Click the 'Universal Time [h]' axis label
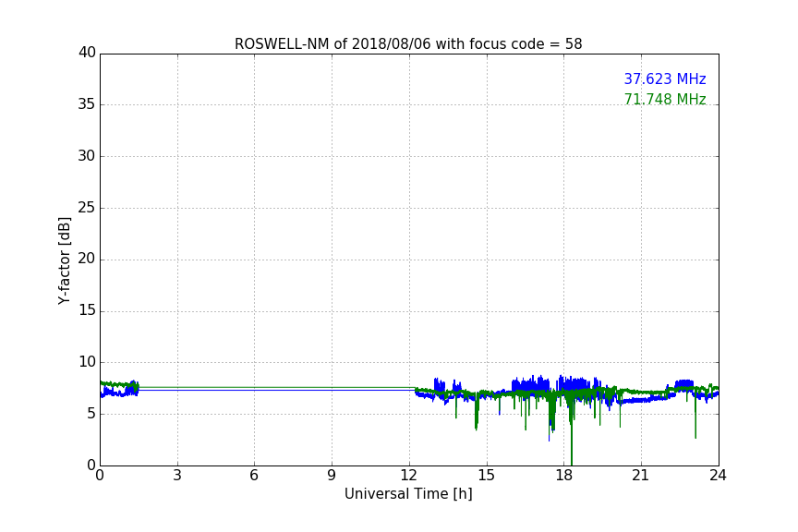 pos(408,494)
